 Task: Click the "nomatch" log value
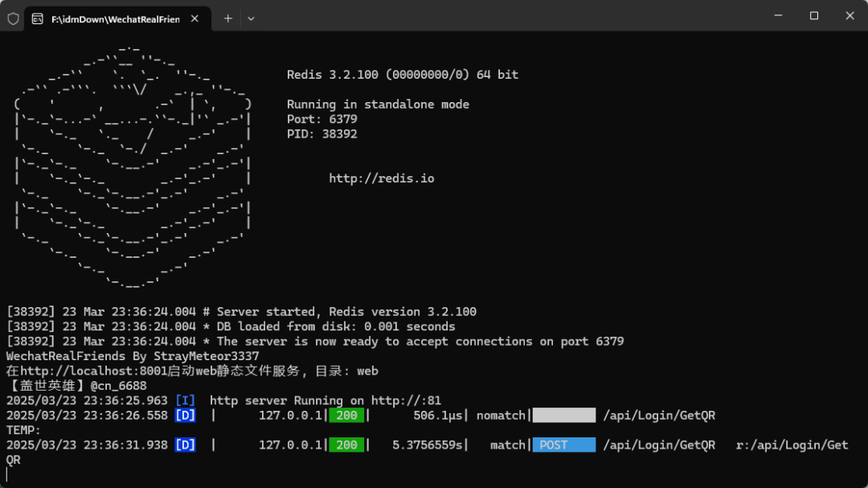coord(501,416)
